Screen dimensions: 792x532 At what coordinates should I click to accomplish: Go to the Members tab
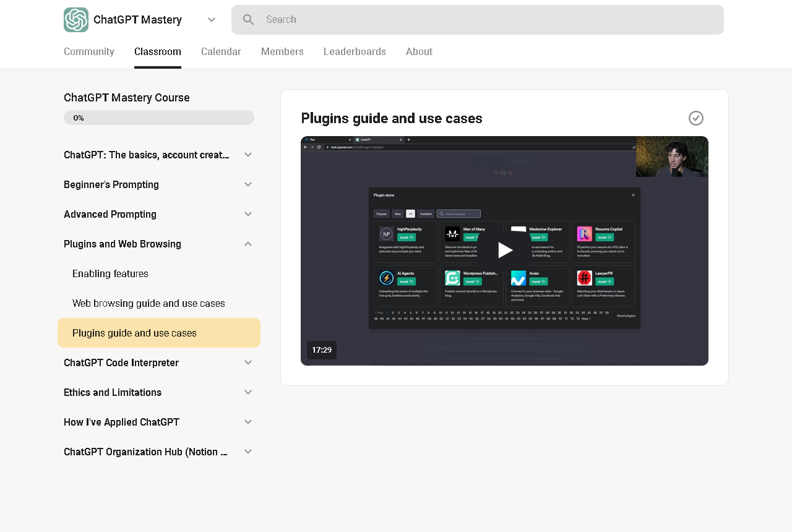coord(282,52)
